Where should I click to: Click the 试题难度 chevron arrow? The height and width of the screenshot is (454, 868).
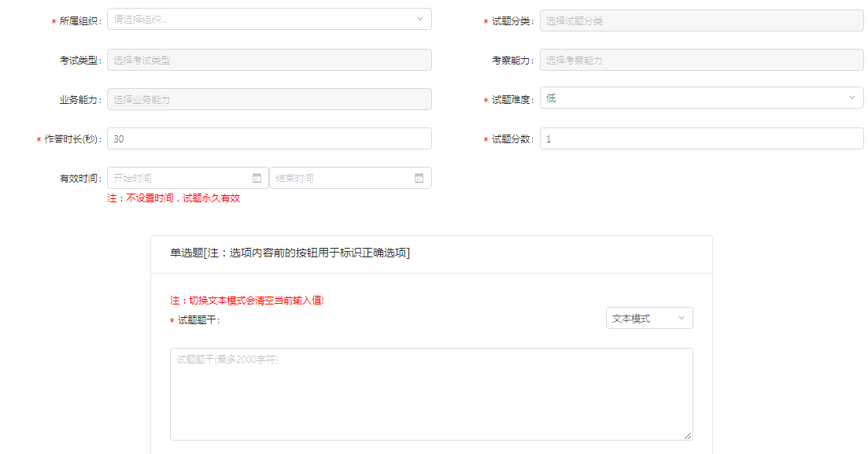[851, 98]
